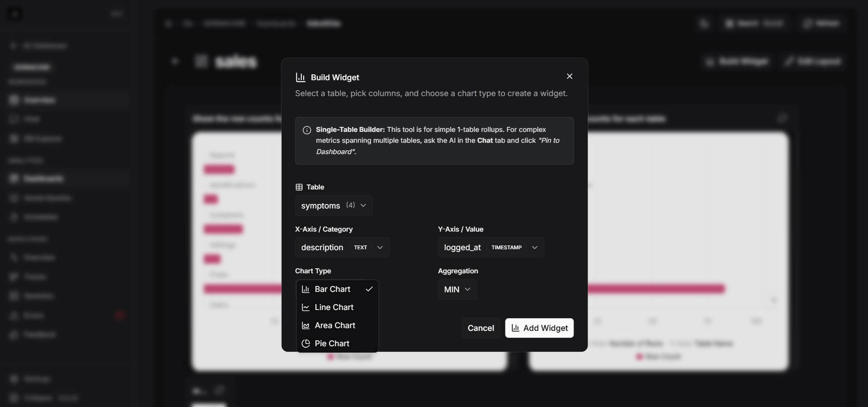Open the Aggregation dropdown showing MIN

[457, 290]
